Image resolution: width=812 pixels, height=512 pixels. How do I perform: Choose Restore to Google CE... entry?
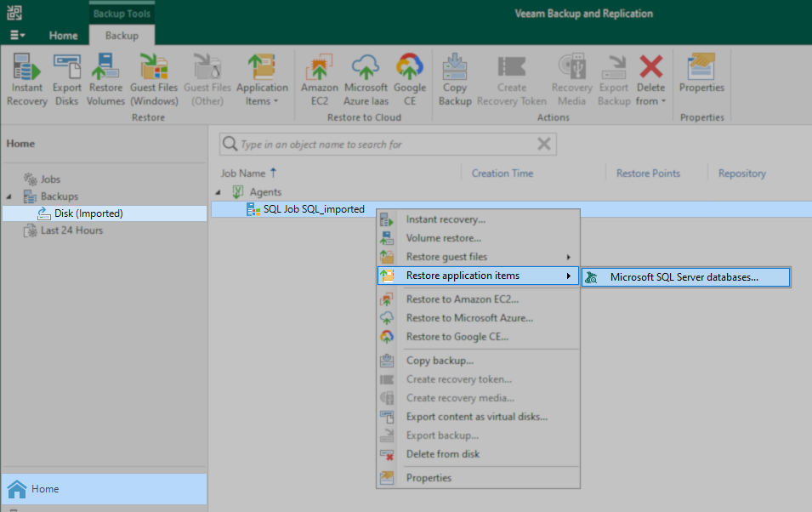coord(478,337)
